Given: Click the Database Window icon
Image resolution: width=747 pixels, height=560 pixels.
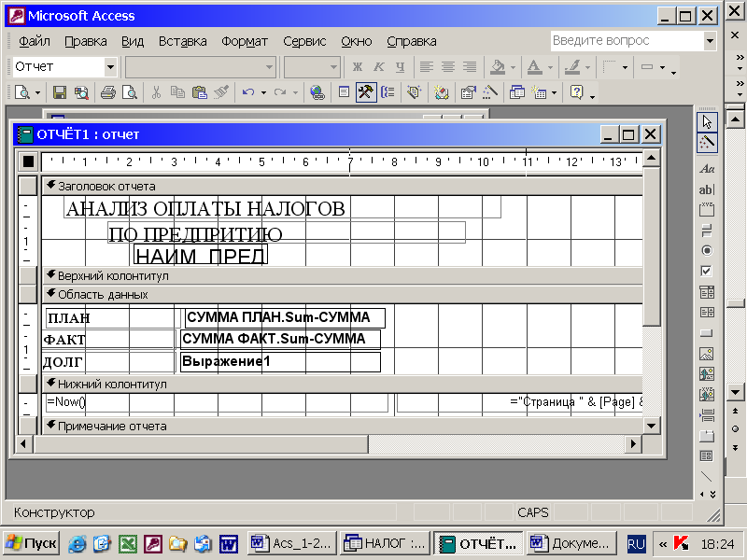Looking at the screenshot, I should [516, 92].
